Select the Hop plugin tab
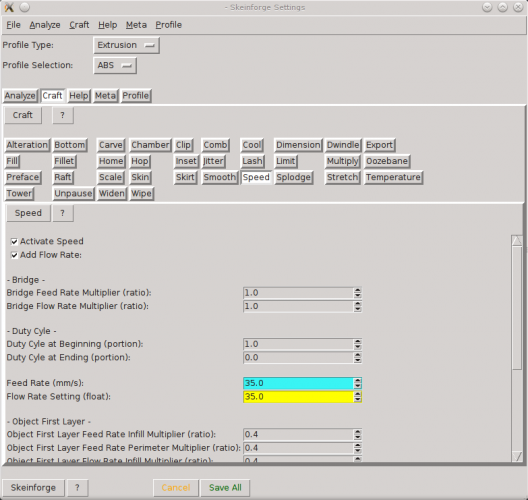This screenshot has width=528, height=500. pyautogui.click(x=140, y=161)
